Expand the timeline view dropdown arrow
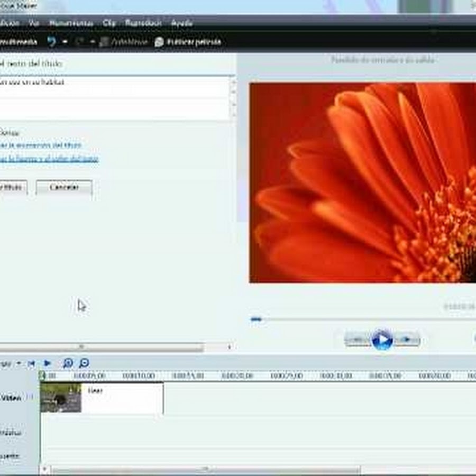The image size is (476, 476). tap(19, 363)
